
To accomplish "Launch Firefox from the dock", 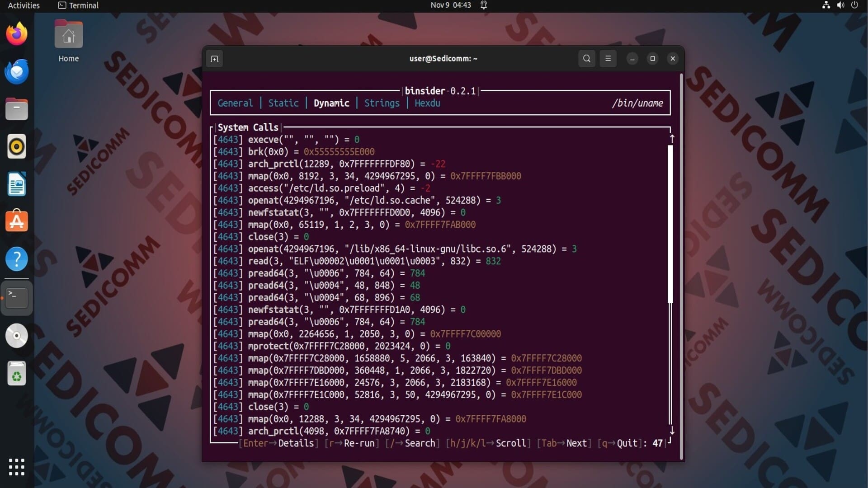I will pyautogui.click(x=17, y=34).
